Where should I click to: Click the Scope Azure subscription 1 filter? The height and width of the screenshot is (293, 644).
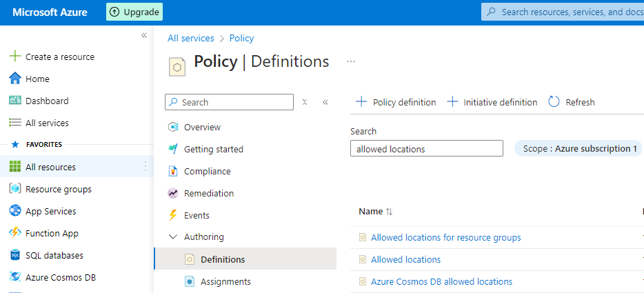click(578, 149)
